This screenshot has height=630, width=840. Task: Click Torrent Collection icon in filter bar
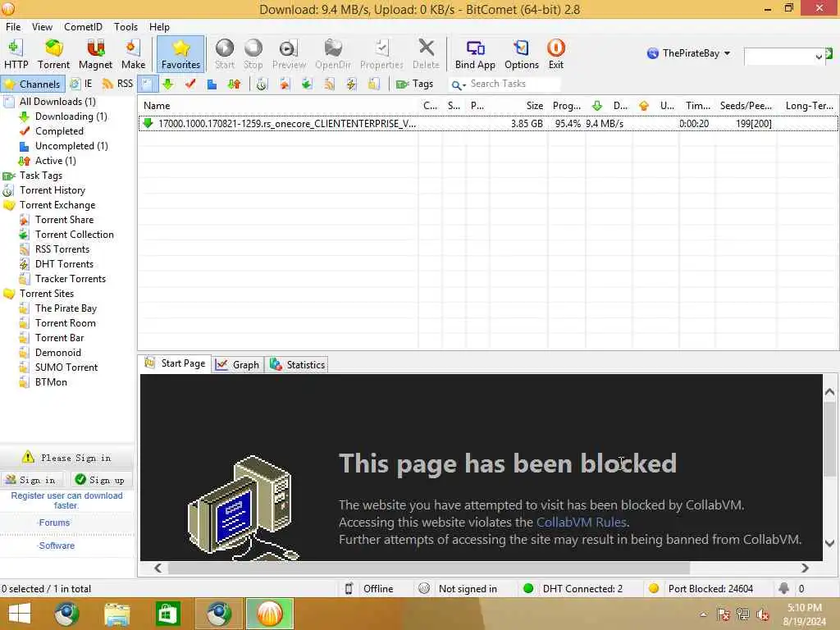307,84
